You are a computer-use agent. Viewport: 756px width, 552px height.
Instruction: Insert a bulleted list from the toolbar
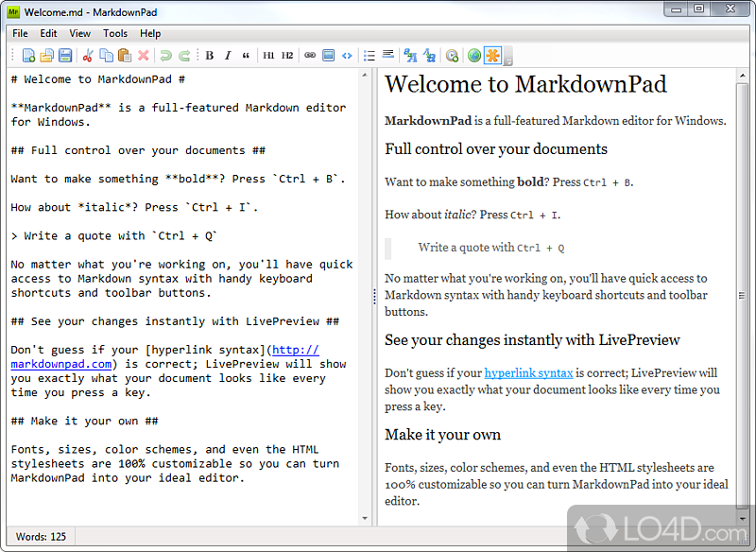[x=369, y=56]
